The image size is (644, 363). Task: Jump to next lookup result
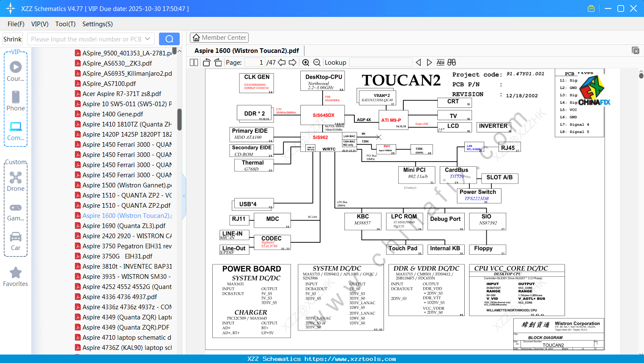click(429, 62)
